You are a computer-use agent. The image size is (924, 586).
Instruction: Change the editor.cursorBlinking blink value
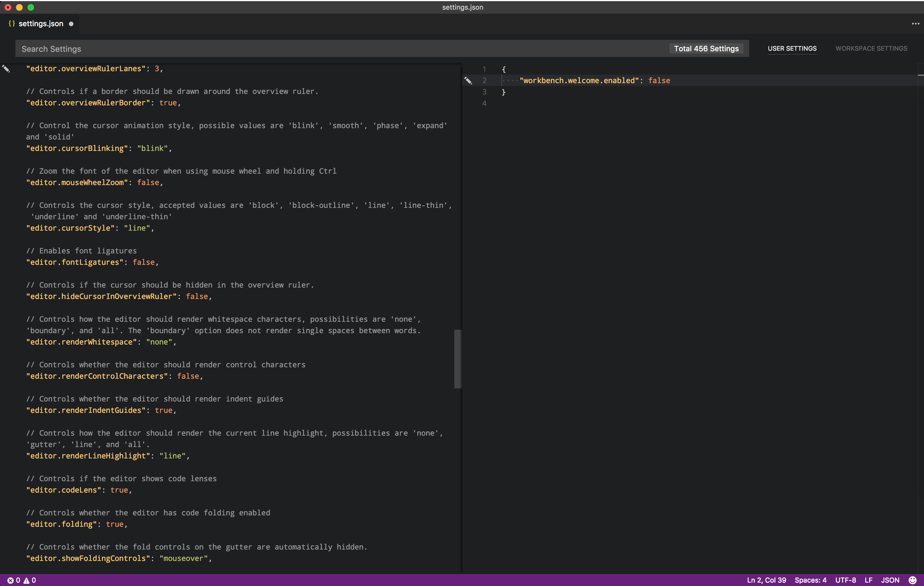pos(152,148)
